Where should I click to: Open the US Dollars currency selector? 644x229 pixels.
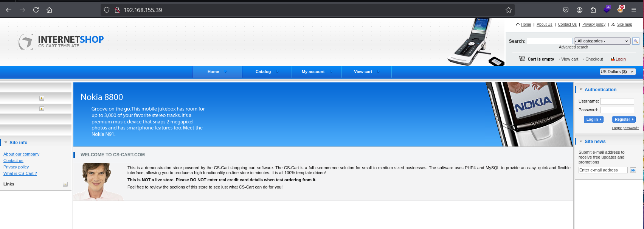[x=617, y=72]
